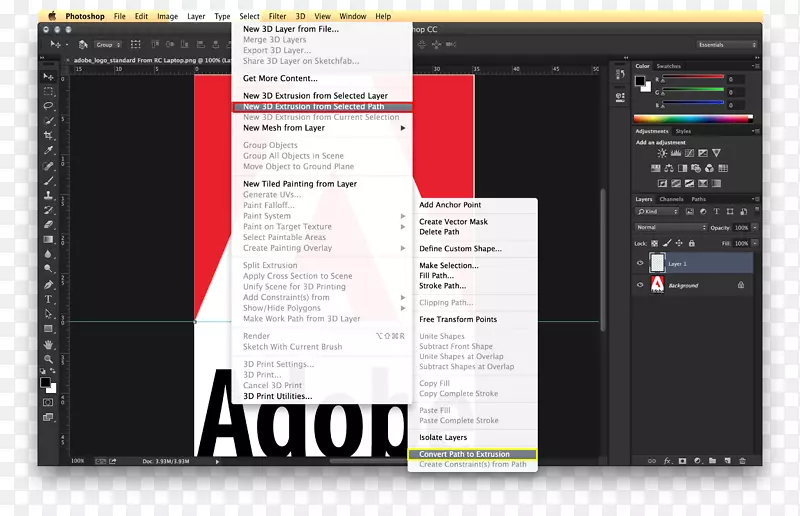Select the Eyedropper tool

pos(48,151)
